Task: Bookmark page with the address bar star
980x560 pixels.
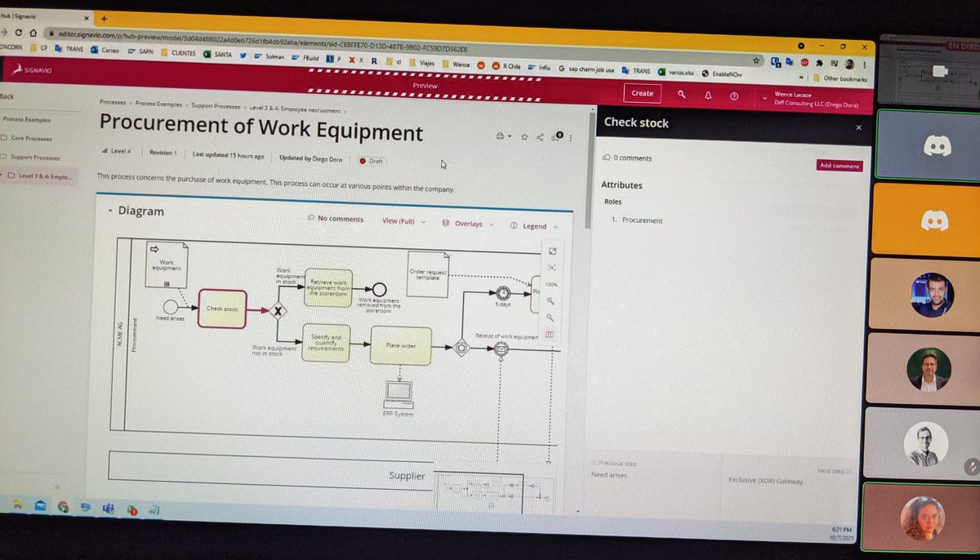Action: tap(757, 59)
